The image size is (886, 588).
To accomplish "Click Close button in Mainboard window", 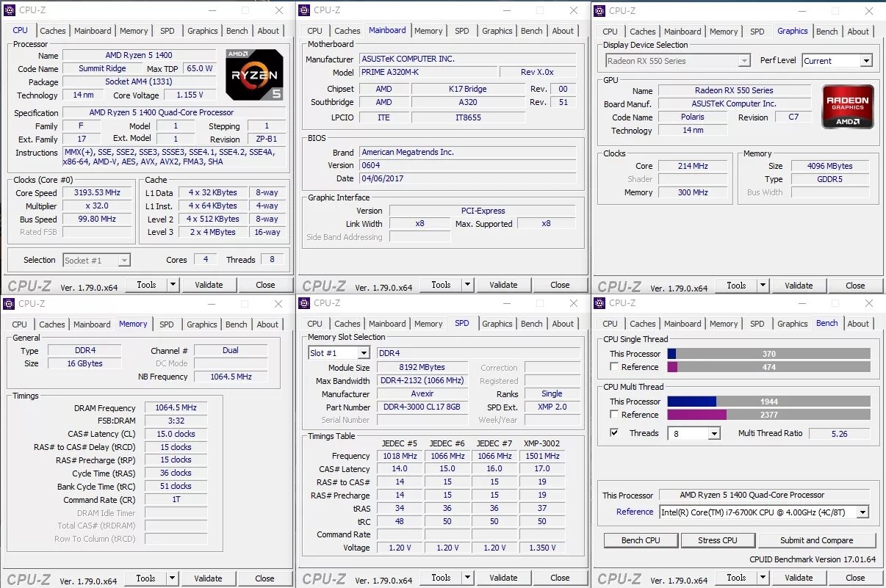I will [560, 285].
